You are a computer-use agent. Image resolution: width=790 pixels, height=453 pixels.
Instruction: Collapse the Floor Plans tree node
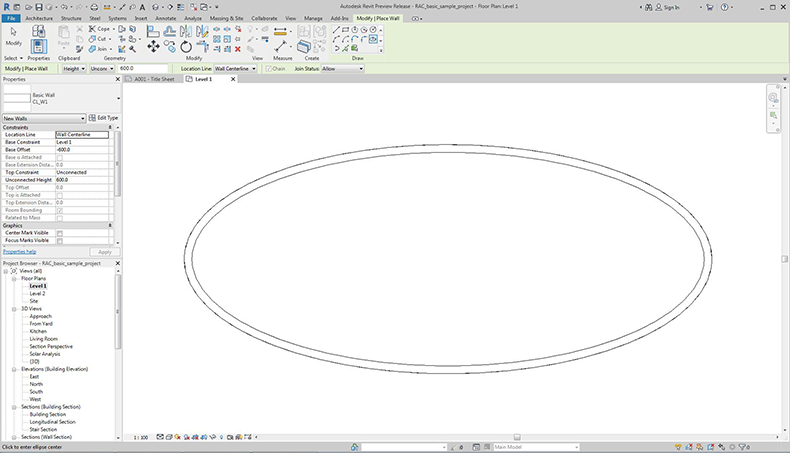point(14,279)
